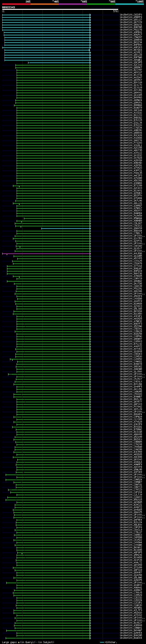
Task: Click the purple ~60% identity legend segment
Action: point(73,4)
